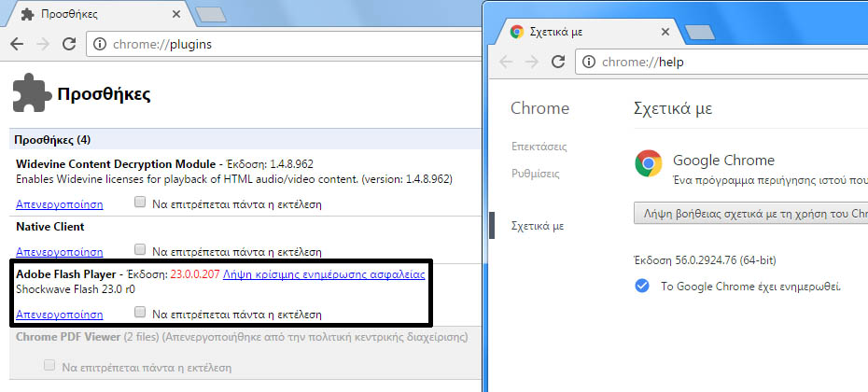
Task: Click Widevine Content Decryption Module title
Action: 116,164
